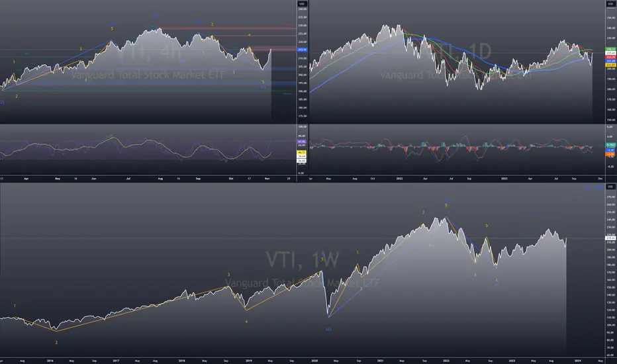The height and width of the screenshot is (364, 617).
Task: Click the 2020 date on the 1W time axis
Action: pos(314,361)
